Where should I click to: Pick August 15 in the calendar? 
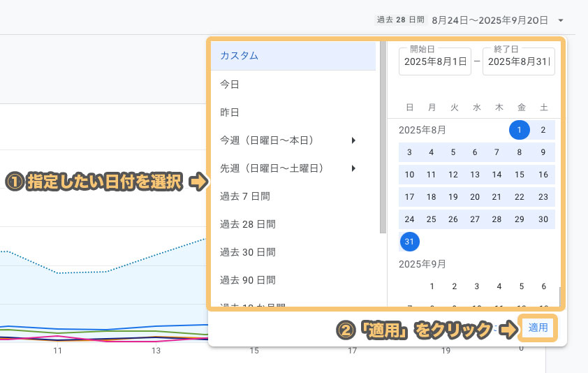click(519, 175)
